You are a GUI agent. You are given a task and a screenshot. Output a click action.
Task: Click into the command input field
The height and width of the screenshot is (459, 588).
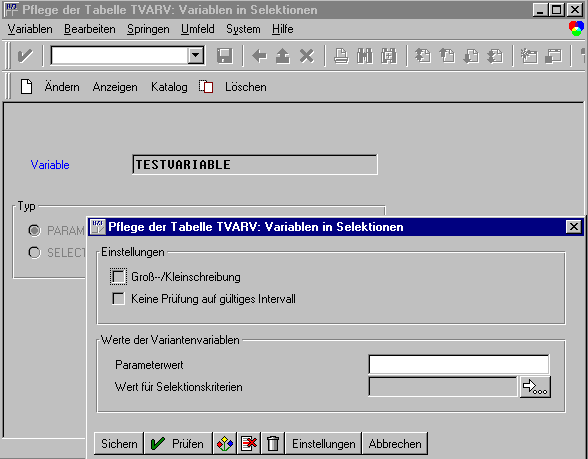(x=120, y=56)
